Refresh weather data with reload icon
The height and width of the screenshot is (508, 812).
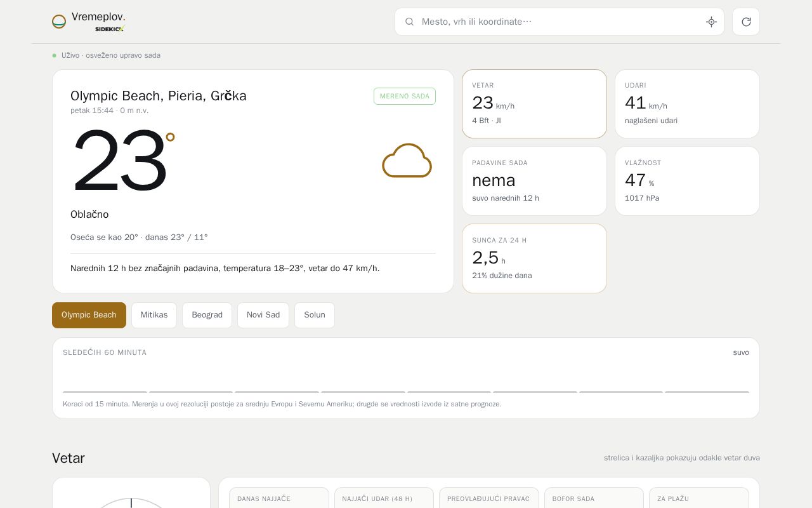[x=746, y=22]
